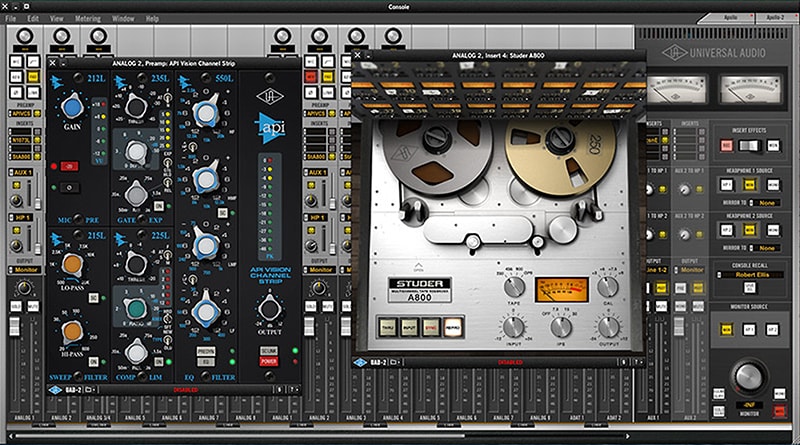The width and height of the screenshot is (800, 445).
Task: Toggle the phase invert button on 212L
Action: pyautogui.click(x=69, y=188)
